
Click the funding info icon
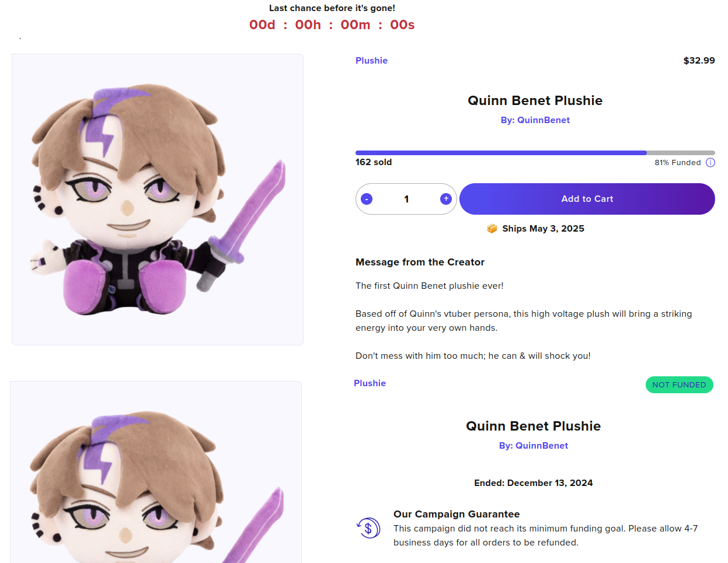(x=710, y=163)
